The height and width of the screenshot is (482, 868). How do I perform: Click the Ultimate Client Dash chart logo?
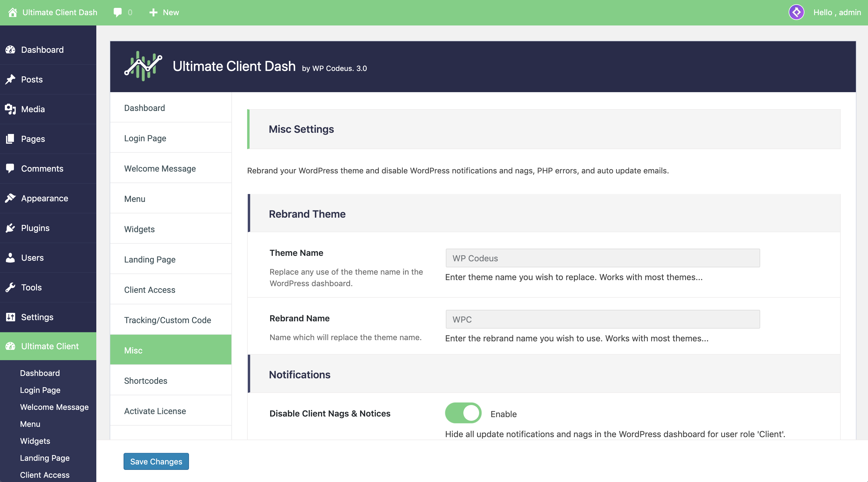143,66
